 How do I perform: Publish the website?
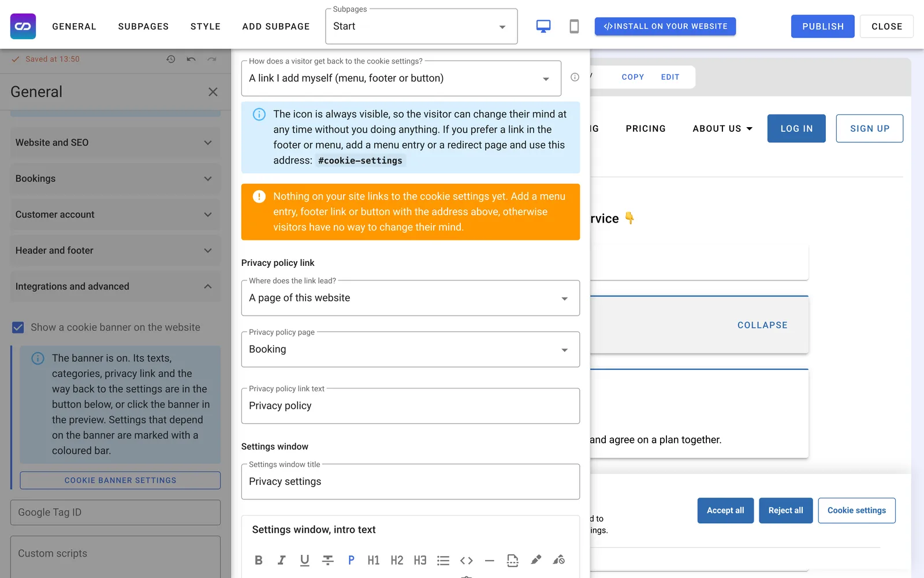coord(823,27)
